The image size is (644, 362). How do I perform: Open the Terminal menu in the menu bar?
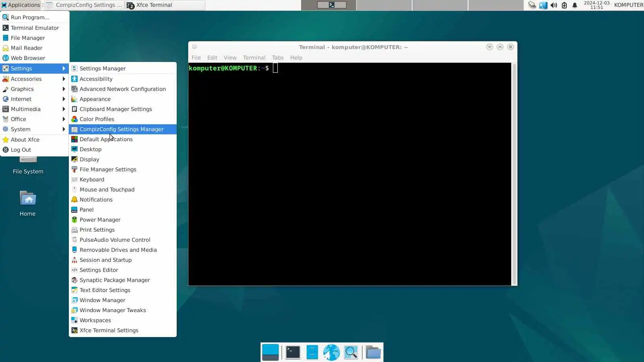point(254,58)
